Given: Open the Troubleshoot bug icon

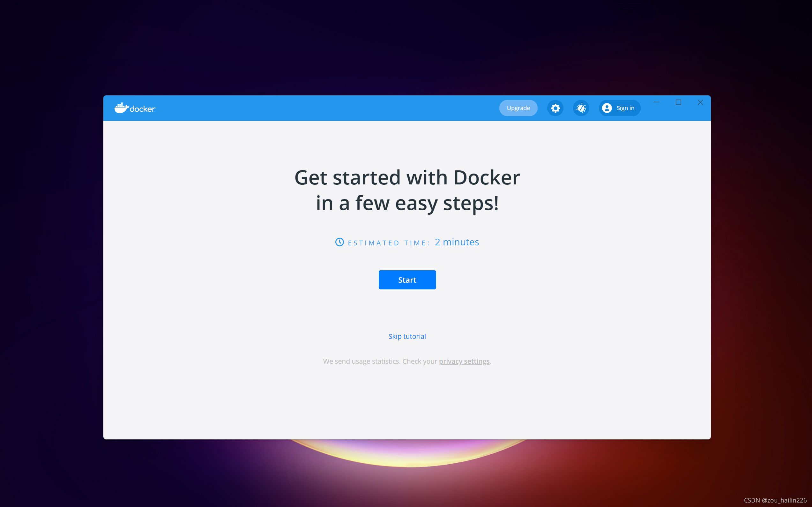Looking at the screenshot, I should tap(581, 108).
